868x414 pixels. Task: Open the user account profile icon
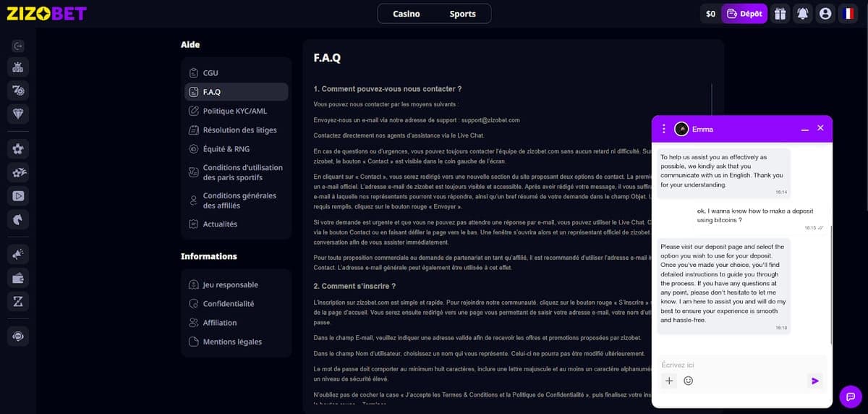pos(825,14)
